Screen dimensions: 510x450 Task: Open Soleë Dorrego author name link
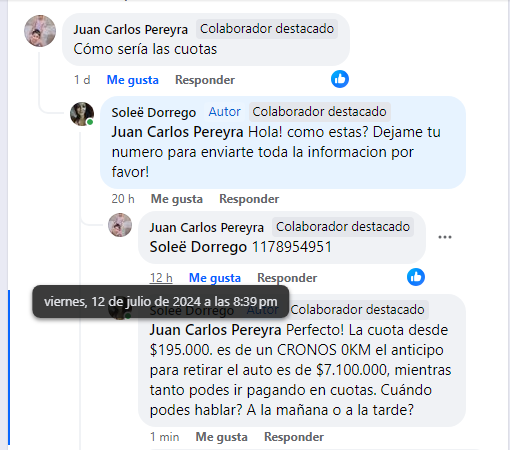click(x=154, y=113)
